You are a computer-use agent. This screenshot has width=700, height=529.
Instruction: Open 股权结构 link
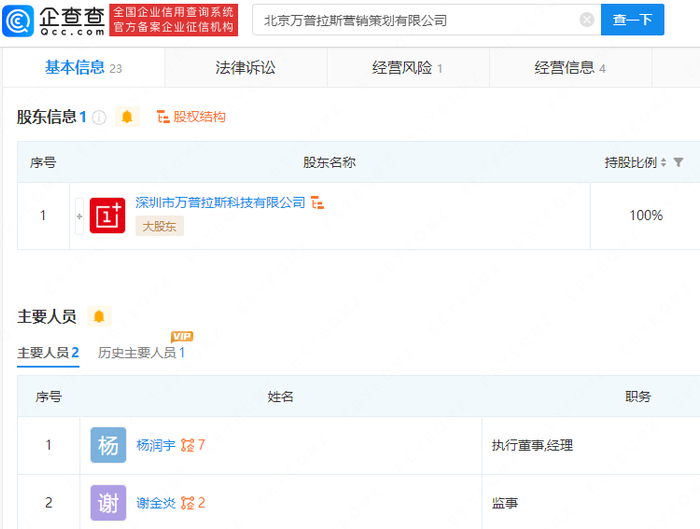pyautogui.click(x=199, y=117)
